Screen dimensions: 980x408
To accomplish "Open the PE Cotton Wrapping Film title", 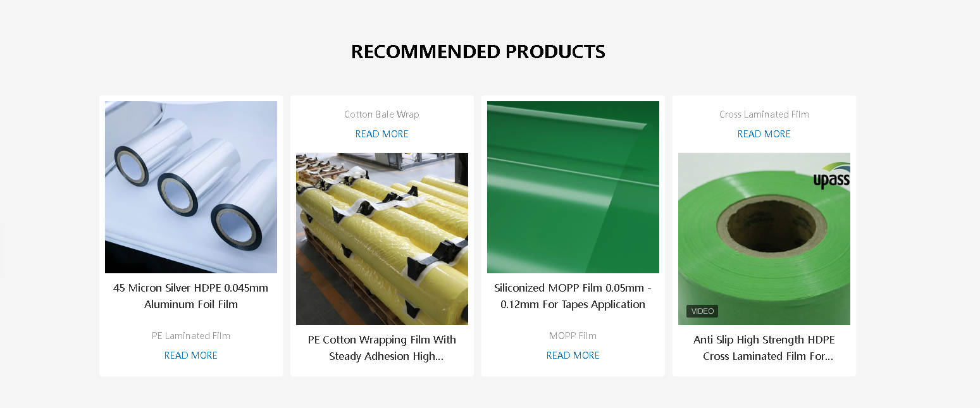I will tap(382, 348).
